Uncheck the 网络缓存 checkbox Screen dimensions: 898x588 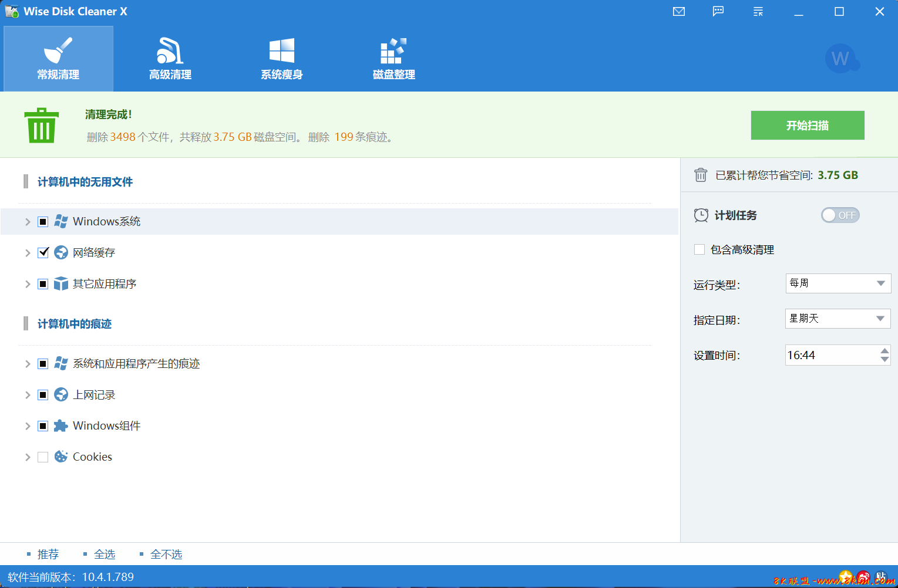pos(43,253)
